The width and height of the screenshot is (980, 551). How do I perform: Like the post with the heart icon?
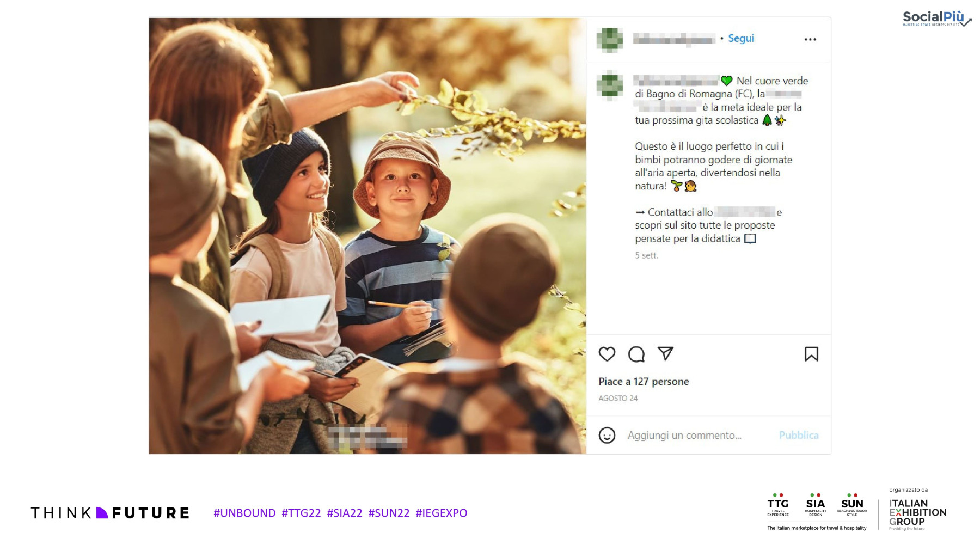(607, 354)
